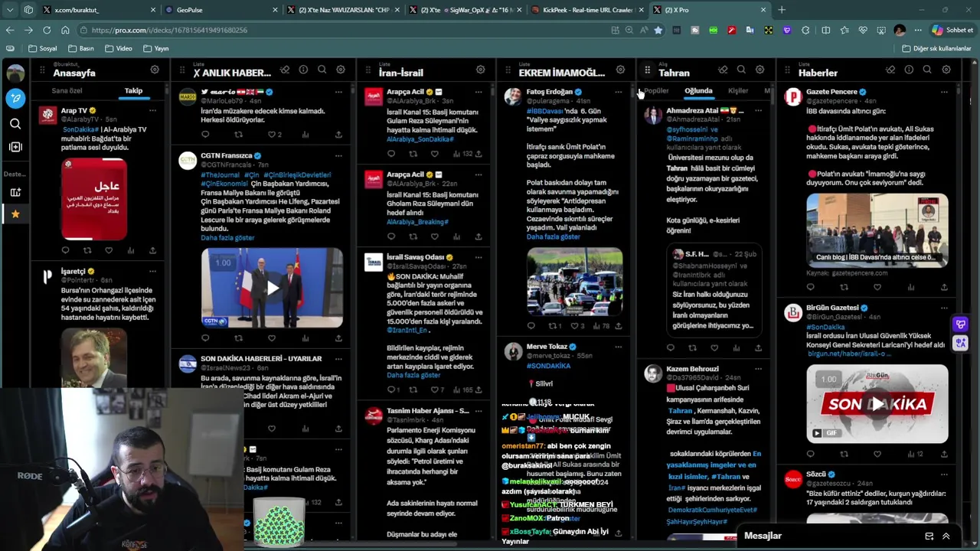Open settings of the İran-İsrail column
Screen dimensions: 980x551
coord(480,70)
